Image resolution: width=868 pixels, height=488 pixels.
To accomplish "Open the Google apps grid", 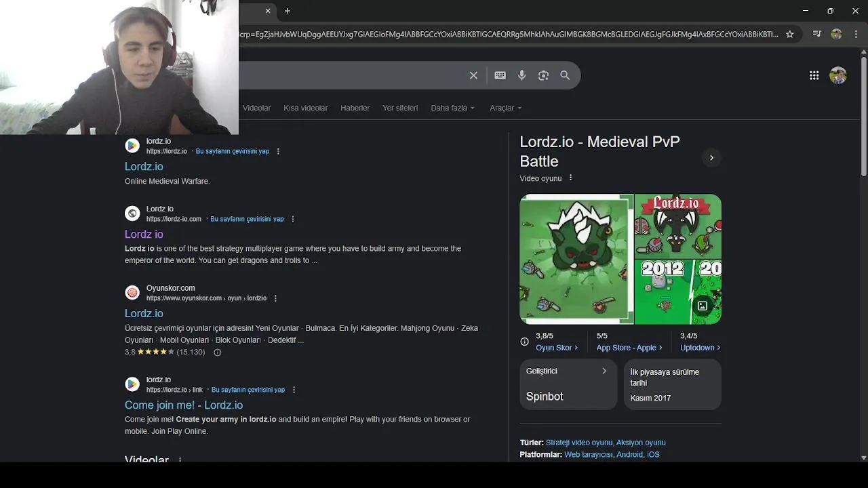I will point(814,76).
